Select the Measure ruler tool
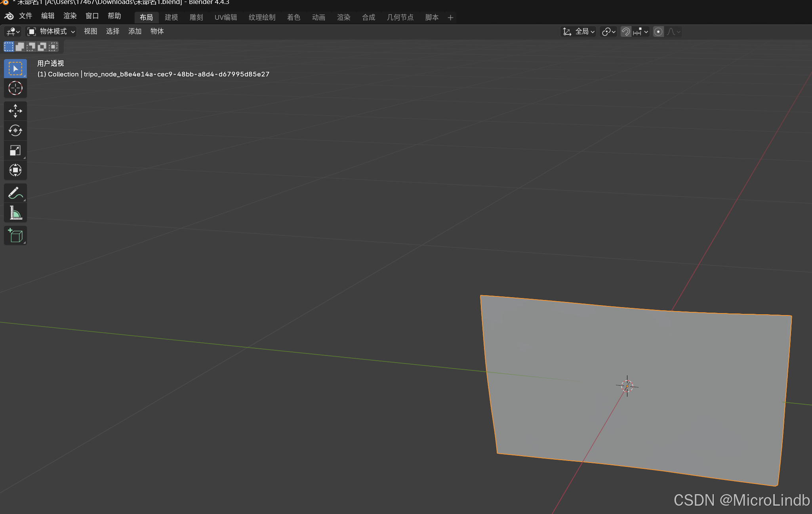812x514 pixels. click(15, 213)
